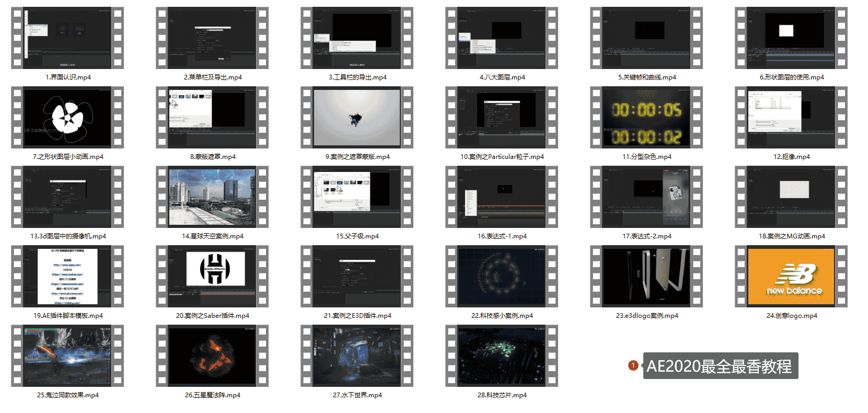Select the 20.案例之Saber插件.mp4 logo thumbnail

(212, 276)
